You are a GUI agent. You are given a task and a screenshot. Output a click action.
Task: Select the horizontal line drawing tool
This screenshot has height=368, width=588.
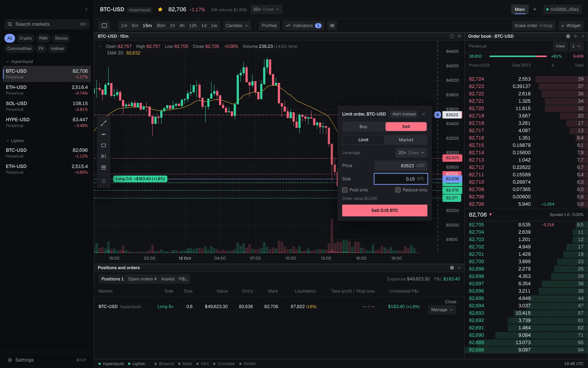pos(104,134)
